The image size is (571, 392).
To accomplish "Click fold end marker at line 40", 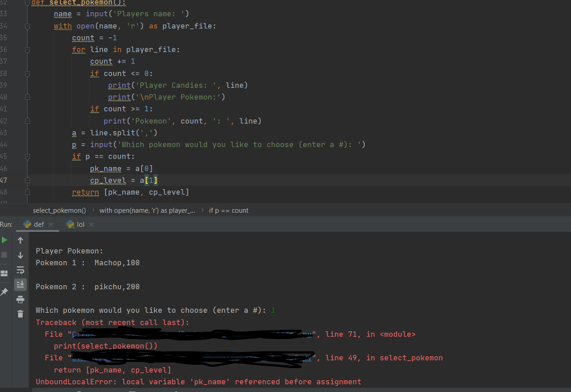I will point(27,97).
